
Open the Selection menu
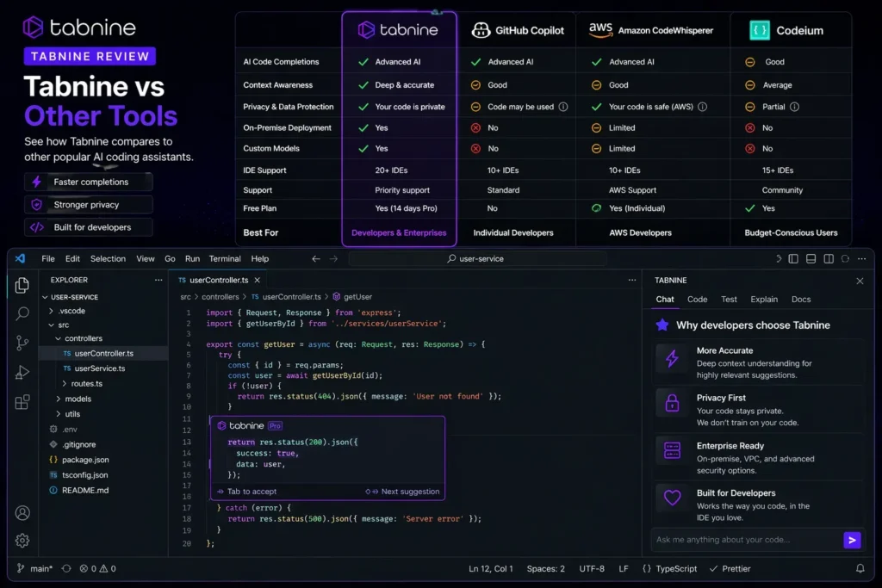(x=108, y=258)
